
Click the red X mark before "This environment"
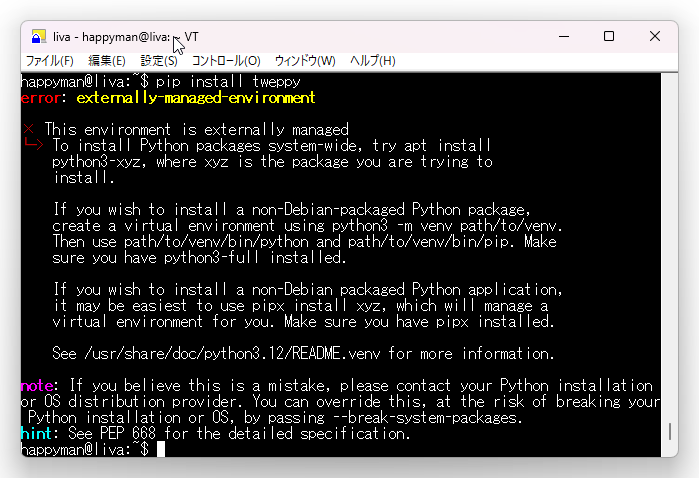click(29, 129)
